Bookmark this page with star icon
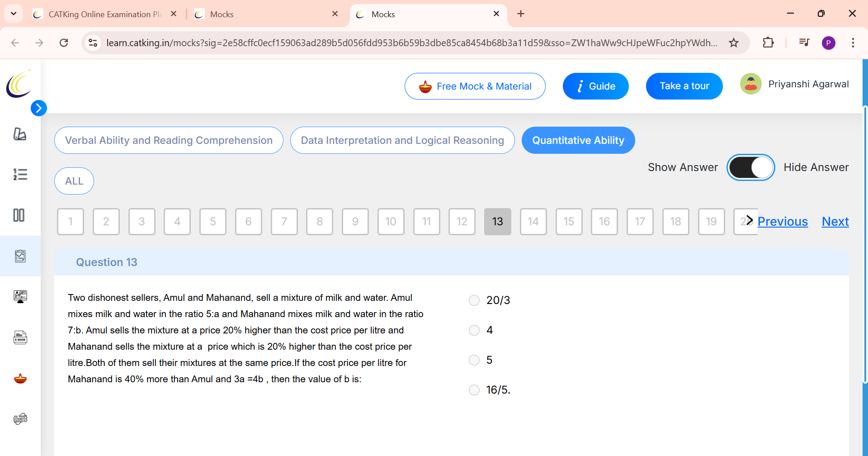Screen dimensions: 868x456 pyautogui.click(x=734, y=43)
